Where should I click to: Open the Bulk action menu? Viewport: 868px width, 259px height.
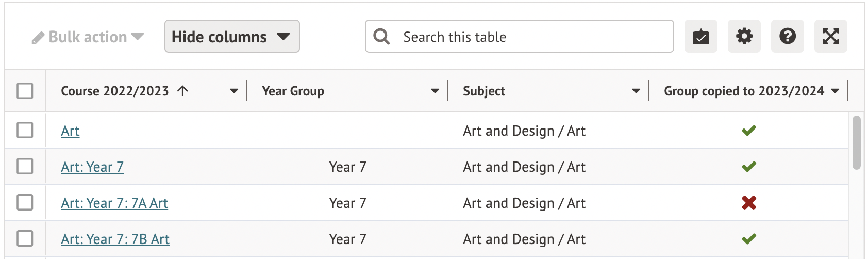point(88,37)
